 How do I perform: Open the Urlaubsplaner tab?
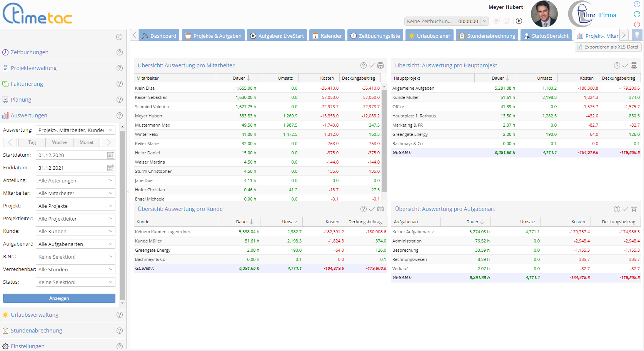coord(429,36)
